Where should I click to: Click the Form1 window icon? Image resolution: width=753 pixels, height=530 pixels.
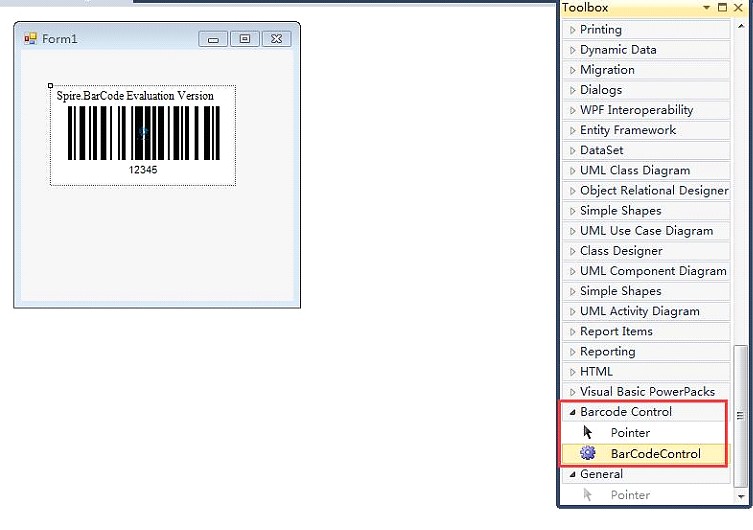tap(30, 38)
